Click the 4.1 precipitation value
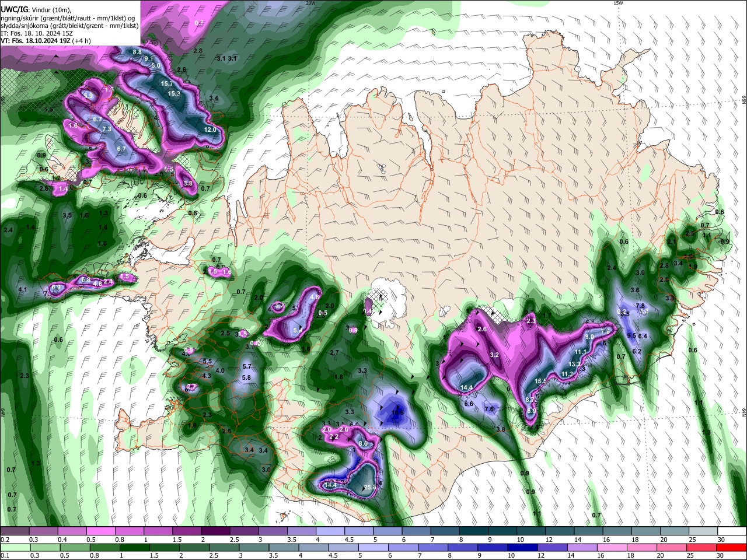This screenshot has width=747, height=560. (x=23, y=289)
